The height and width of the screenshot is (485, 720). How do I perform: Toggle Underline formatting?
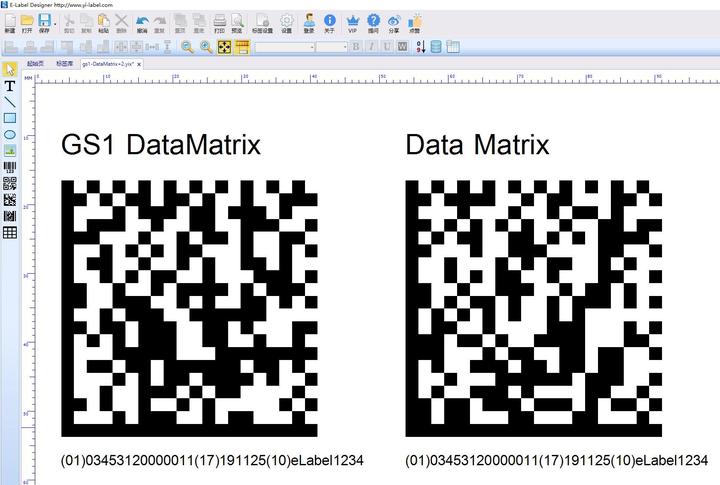pos(387,47)
